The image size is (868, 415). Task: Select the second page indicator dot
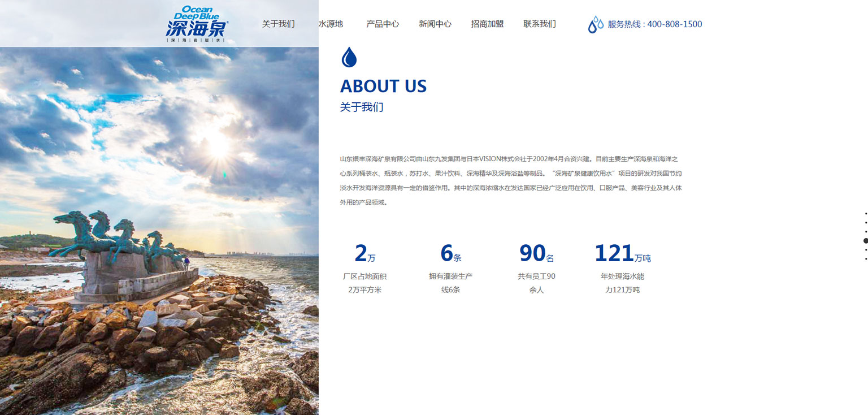(866, 223)
